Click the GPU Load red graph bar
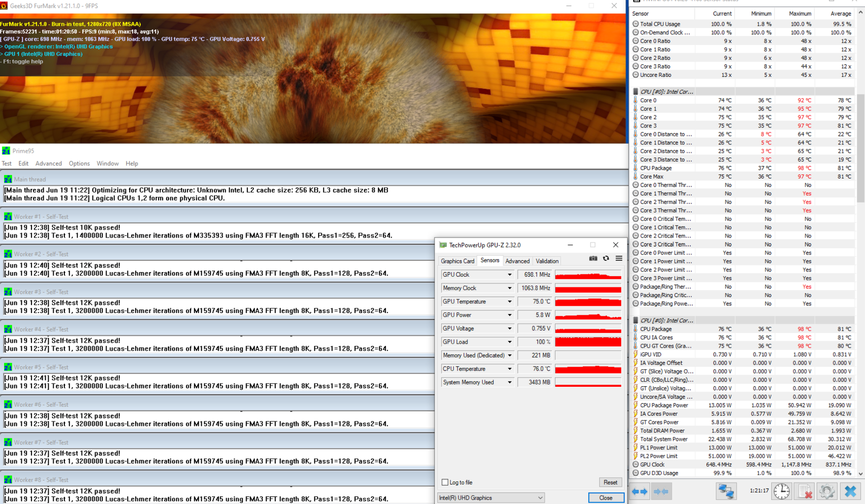Image resolution: width=865 pixels, height=504 pixels. point(588,342)
